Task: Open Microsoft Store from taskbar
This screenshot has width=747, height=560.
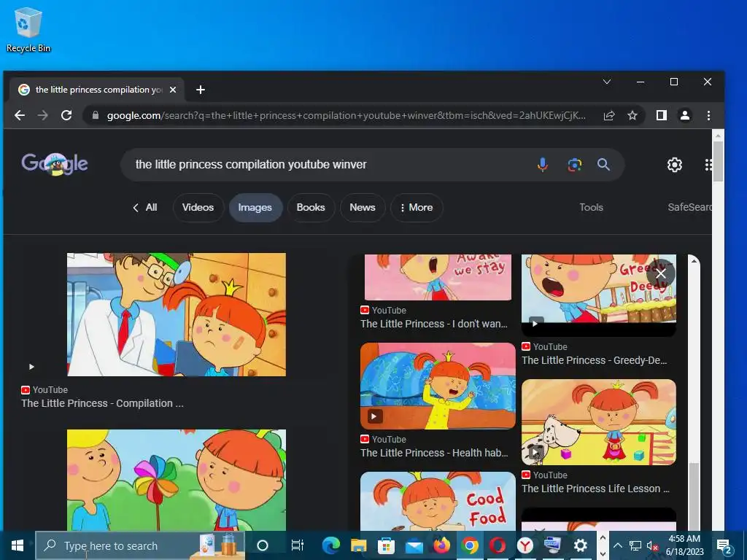Action: pyautogui.click(x=387, y=545)
